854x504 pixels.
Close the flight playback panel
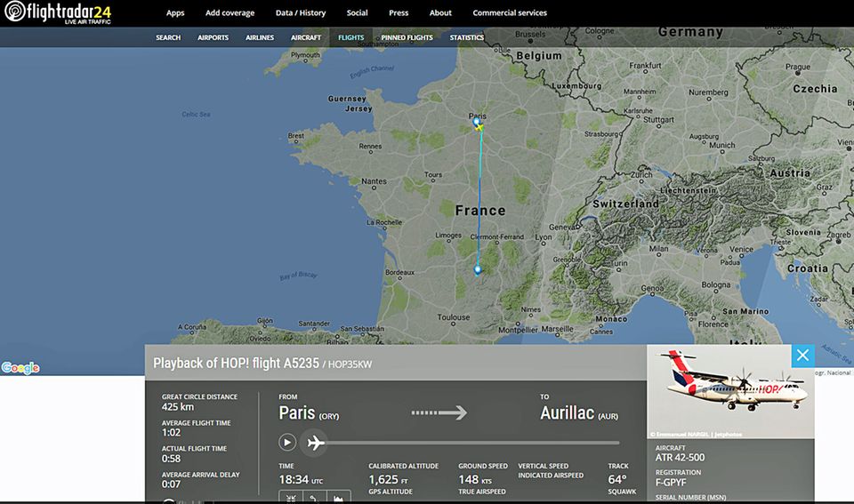(x=802, y=356)
